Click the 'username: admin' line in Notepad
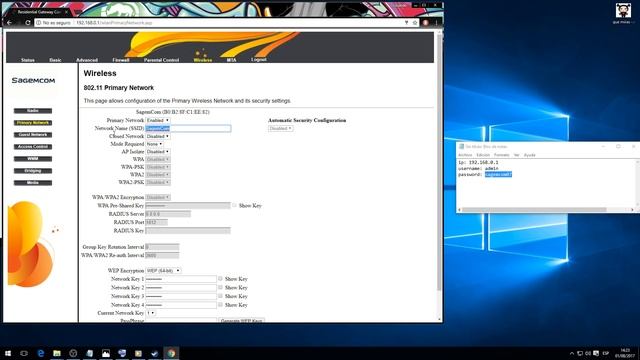The height and width of the screenshot is (360, 640). [478, 169]
